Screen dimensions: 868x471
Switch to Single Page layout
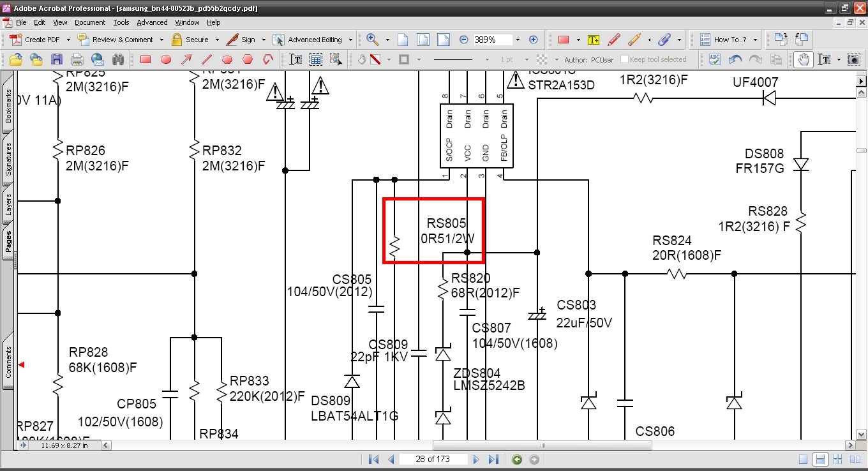[x=804, y=460]
